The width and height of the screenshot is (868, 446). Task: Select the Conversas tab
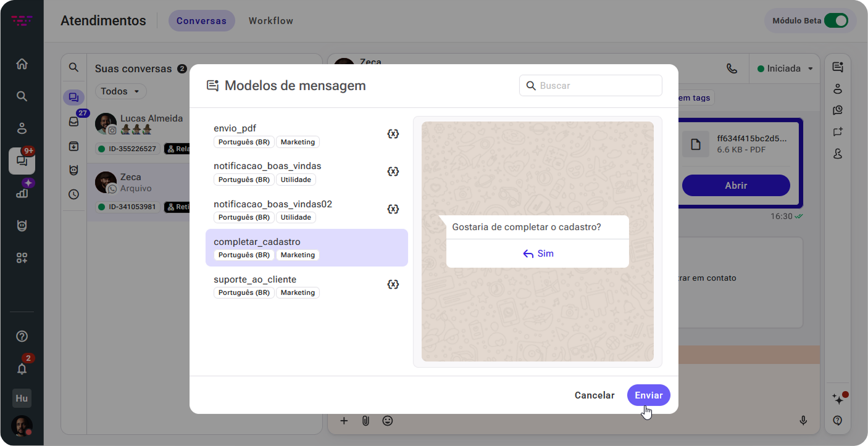(x=201, y=21)
